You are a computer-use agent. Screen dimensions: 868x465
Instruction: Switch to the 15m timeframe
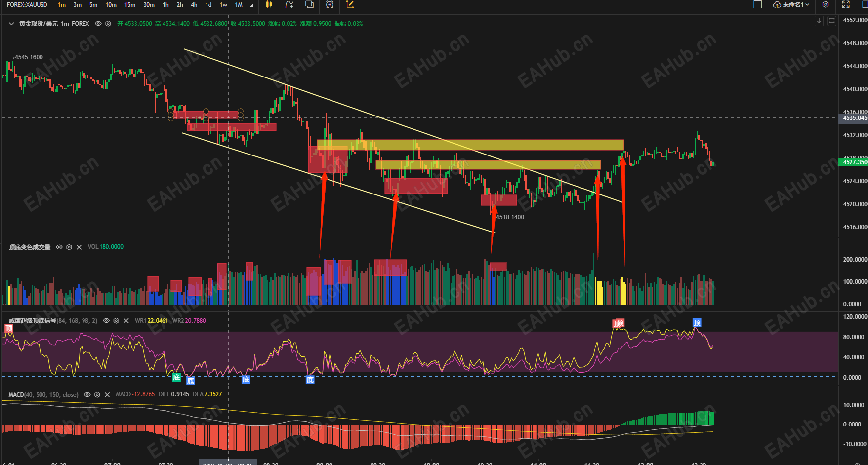click(130, 5)
